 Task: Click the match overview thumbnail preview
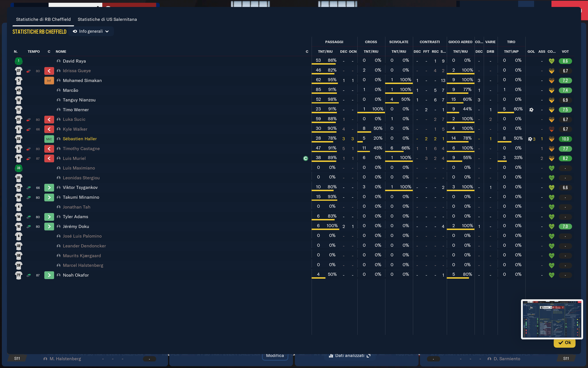552,319
